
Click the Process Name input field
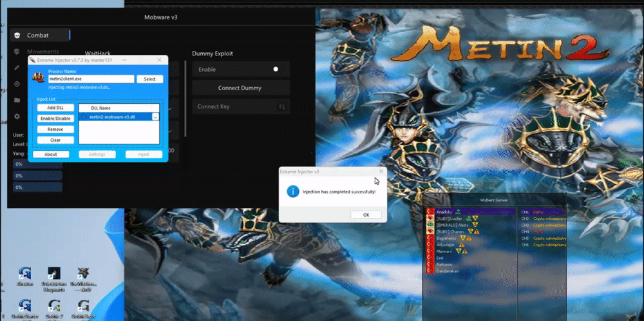91,79
